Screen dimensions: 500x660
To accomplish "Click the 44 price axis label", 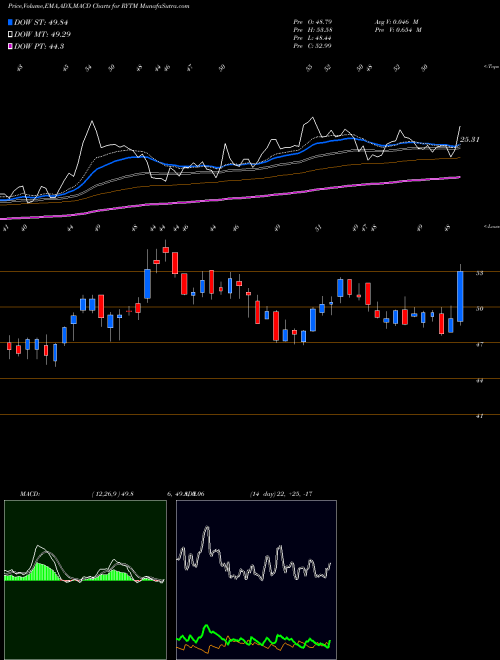I will (x=479, y=380).
